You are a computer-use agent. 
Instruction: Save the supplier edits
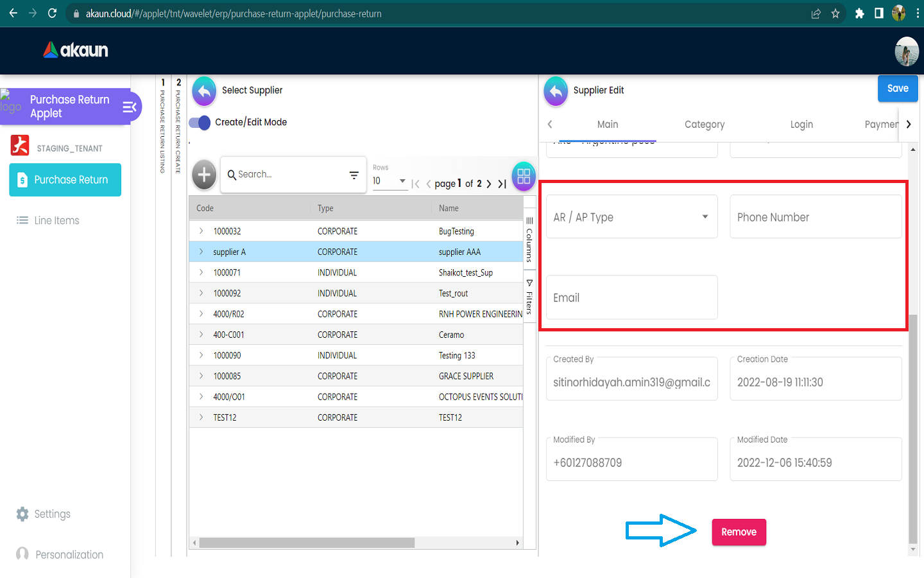pos(898,89)
